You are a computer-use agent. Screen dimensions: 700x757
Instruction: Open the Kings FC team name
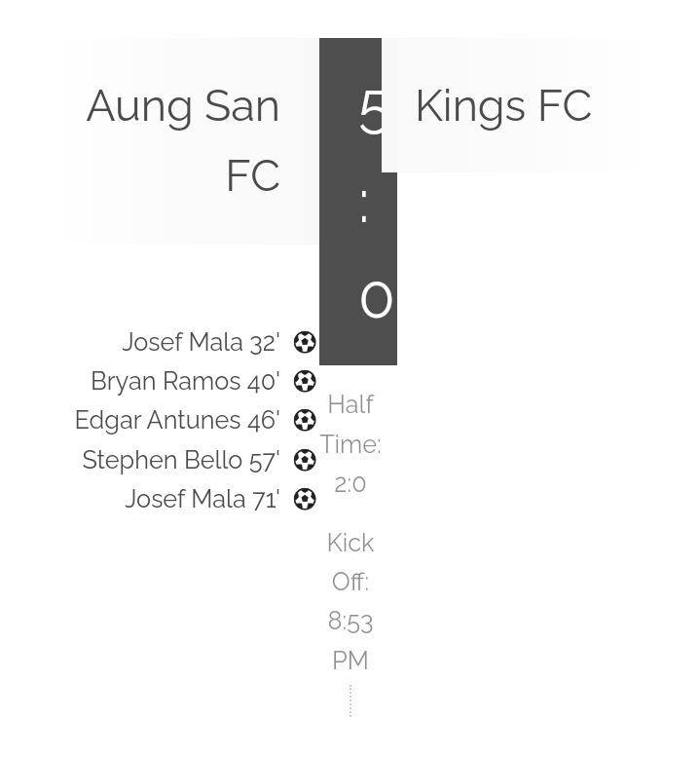pos(503,106)
